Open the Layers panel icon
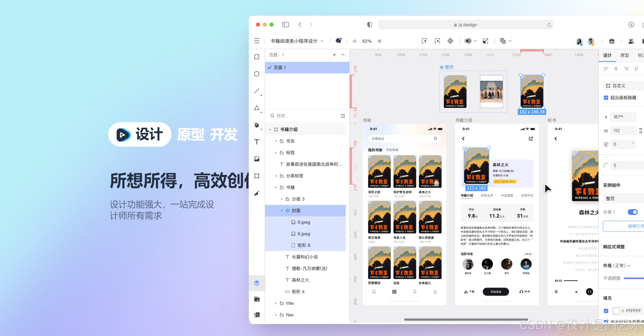This screenshot has width=644, height=336. coord(256,283)
